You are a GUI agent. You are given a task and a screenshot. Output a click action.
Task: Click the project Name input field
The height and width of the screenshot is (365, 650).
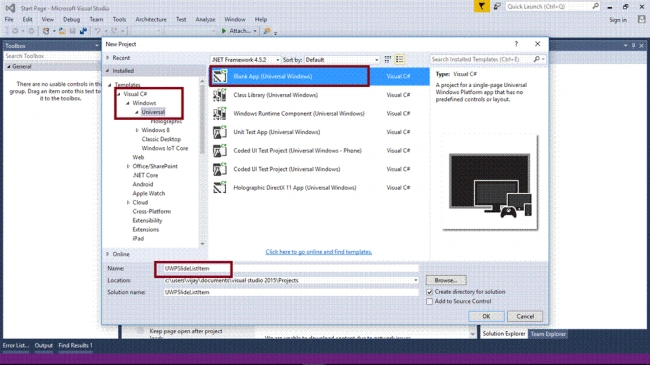tap(291, 268)
